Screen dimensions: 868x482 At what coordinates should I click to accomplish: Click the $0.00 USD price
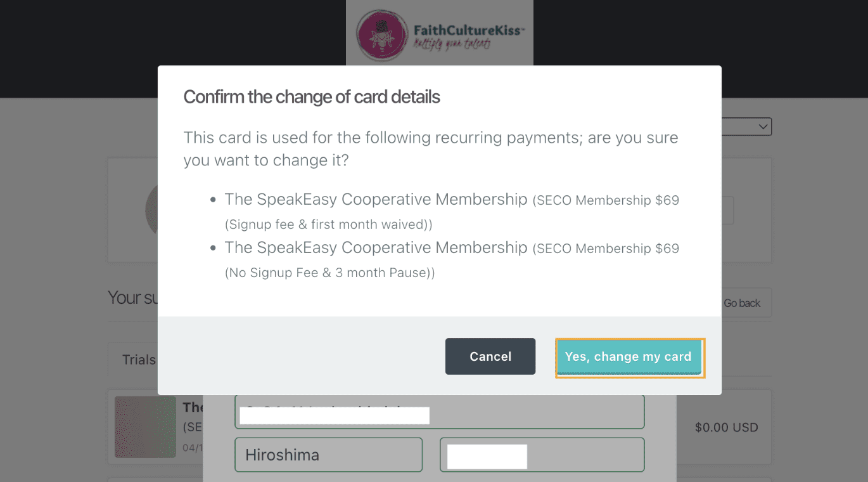(x=726, y=427)
